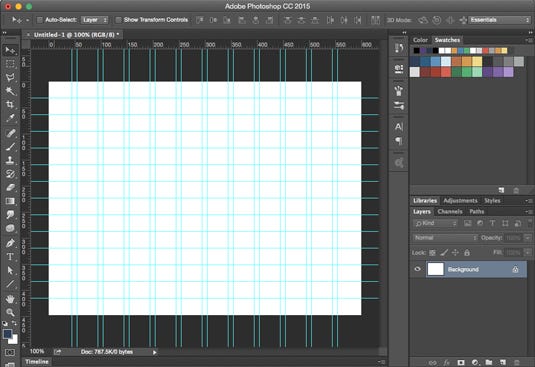The image size is (535, 367).
Task: Enable the Auto-Select checkbox
Action: [x=40, y=20]
